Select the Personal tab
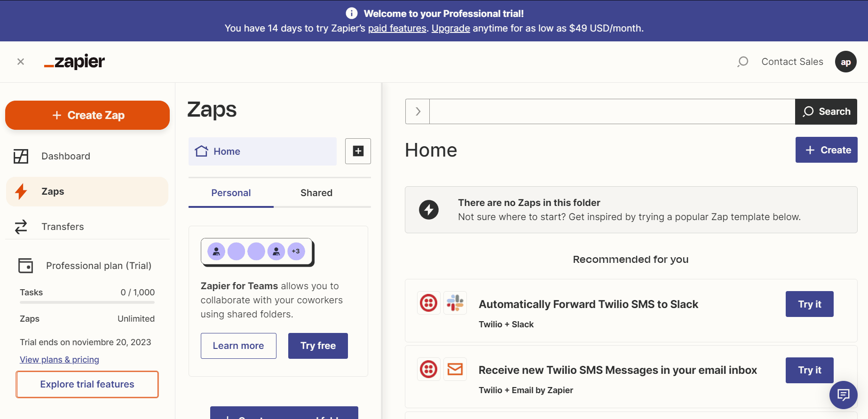Viewport: 868px width, 419px height. 231,193
